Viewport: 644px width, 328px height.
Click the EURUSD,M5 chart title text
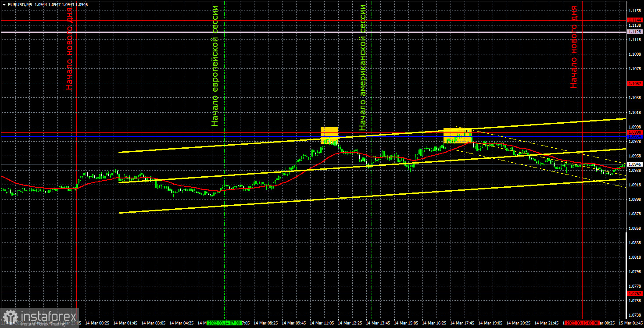[x=19, y=4]
